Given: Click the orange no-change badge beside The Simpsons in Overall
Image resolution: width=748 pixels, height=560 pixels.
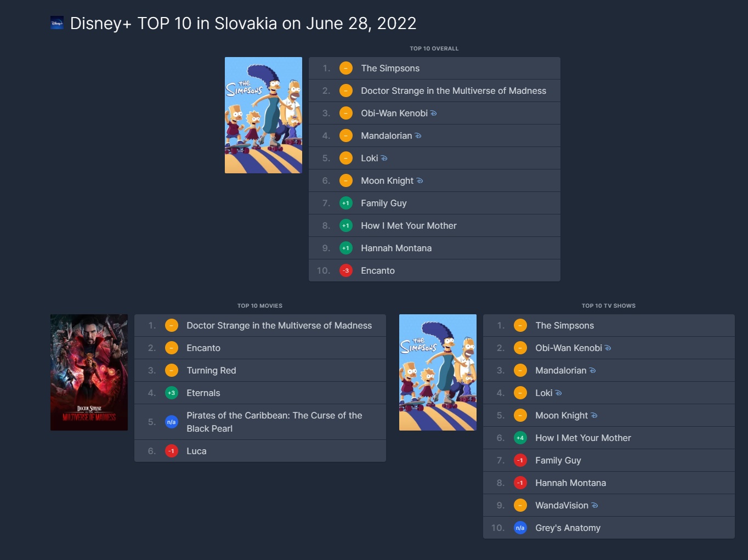Looking at the screenshot, I should (346, 68).
